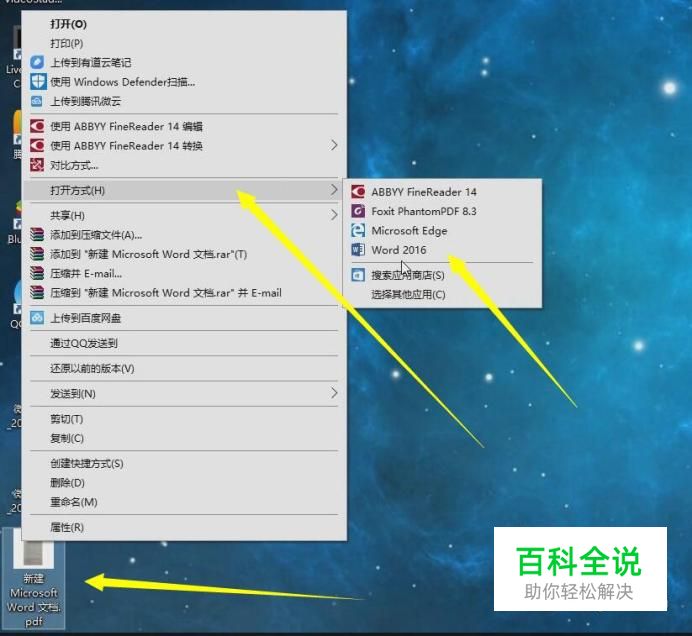Choose 复制(C) from the menu
This screenshot has height=636, width=692.
pos(184,438)
